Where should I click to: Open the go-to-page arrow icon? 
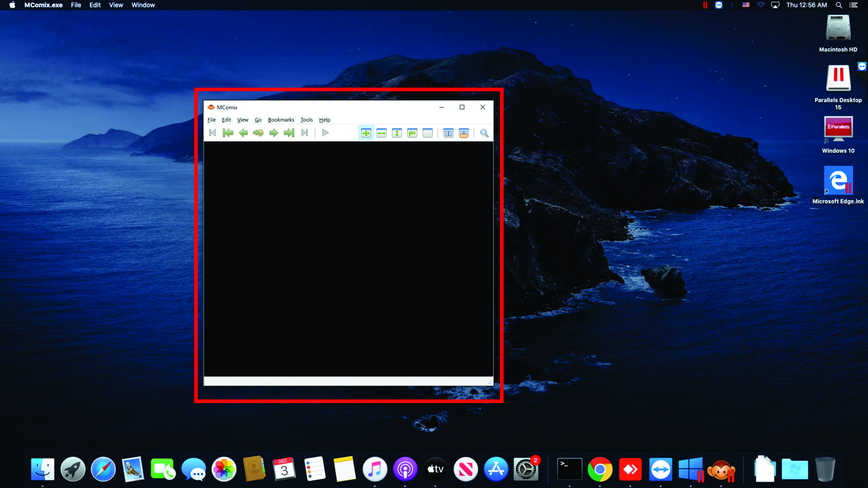pos(258,133)
